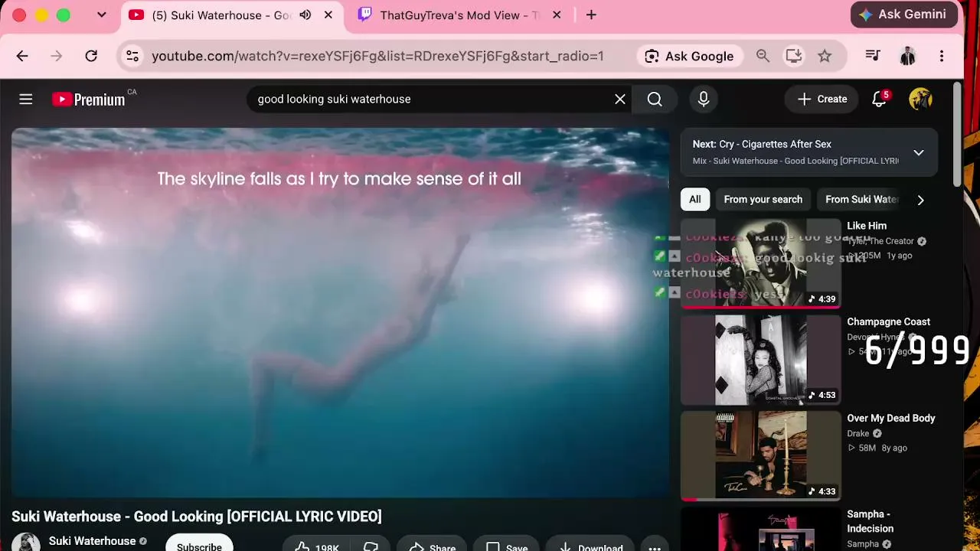The image size is (980, 551).
Task: Select the All filter chip
Action: (x=695, y=200)
